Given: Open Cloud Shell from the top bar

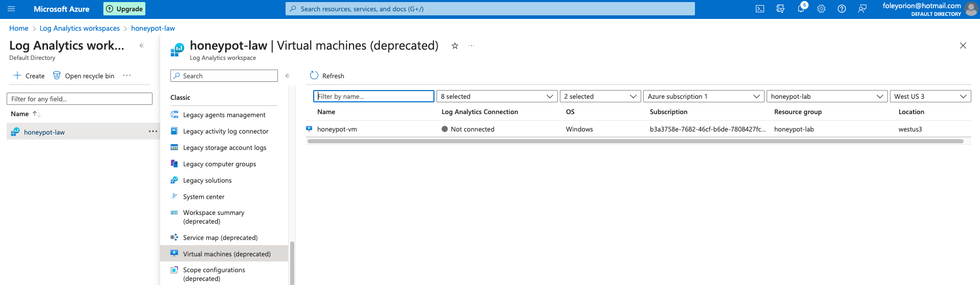Looking at the screenshot, I should (x=760, y=9).
